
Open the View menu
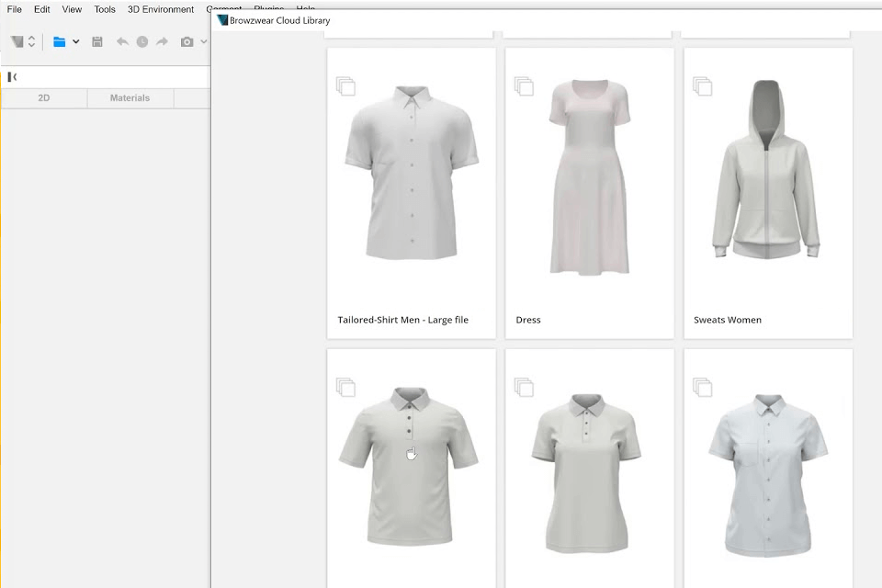[72, 9]
